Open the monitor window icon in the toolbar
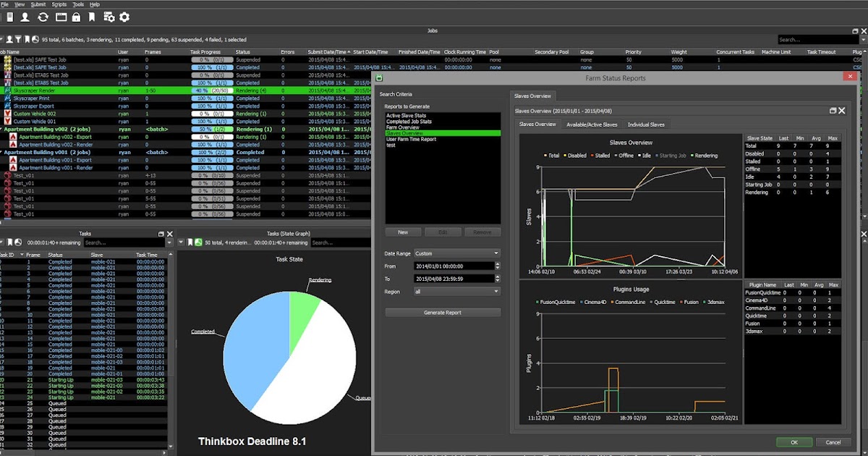This screenshot has height=456, width=868. click(61, 17)
